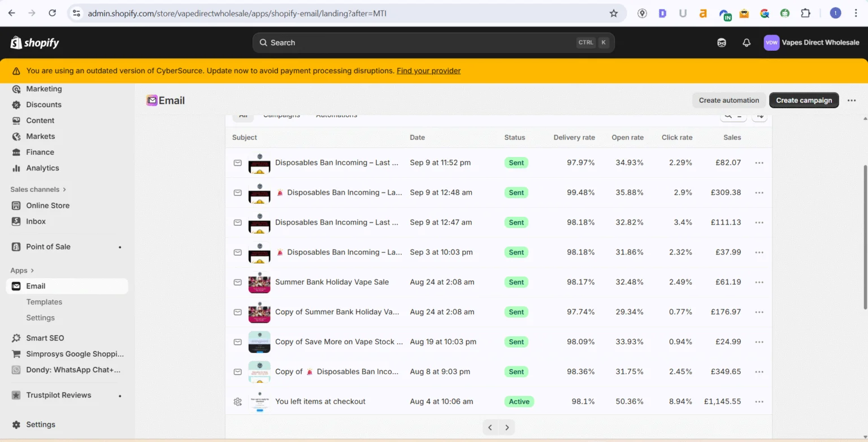Click the Markets globe icon
The image size is (868, 442).
[16, 137]
